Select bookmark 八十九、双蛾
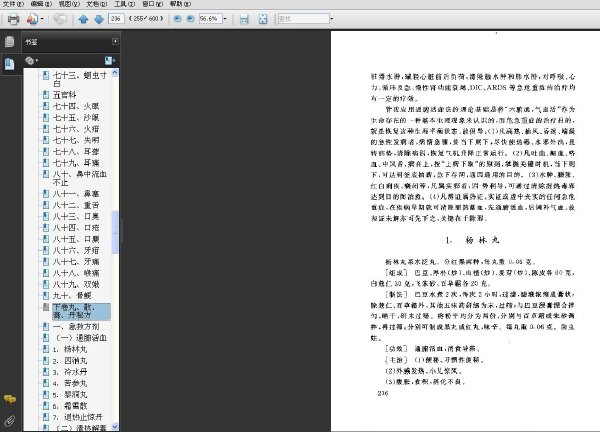600x432 pixels. point(76,284)
